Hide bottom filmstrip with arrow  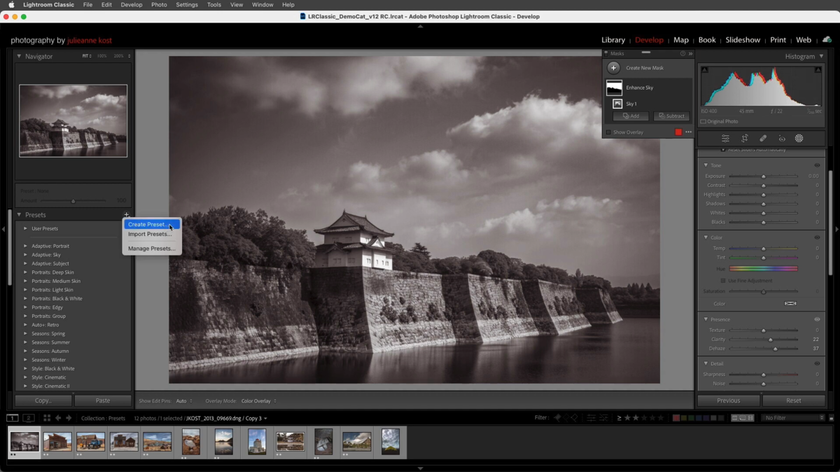(420, 468)
